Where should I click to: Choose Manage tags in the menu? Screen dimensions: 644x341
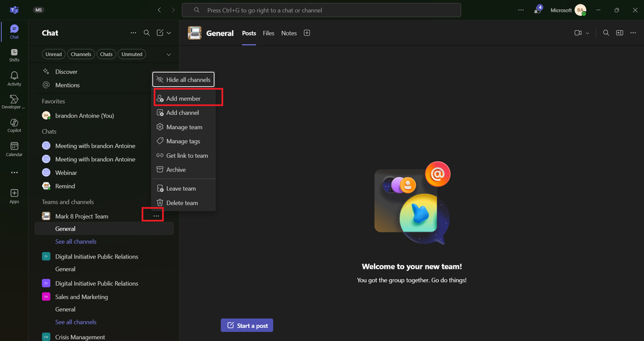pos(183,141)
